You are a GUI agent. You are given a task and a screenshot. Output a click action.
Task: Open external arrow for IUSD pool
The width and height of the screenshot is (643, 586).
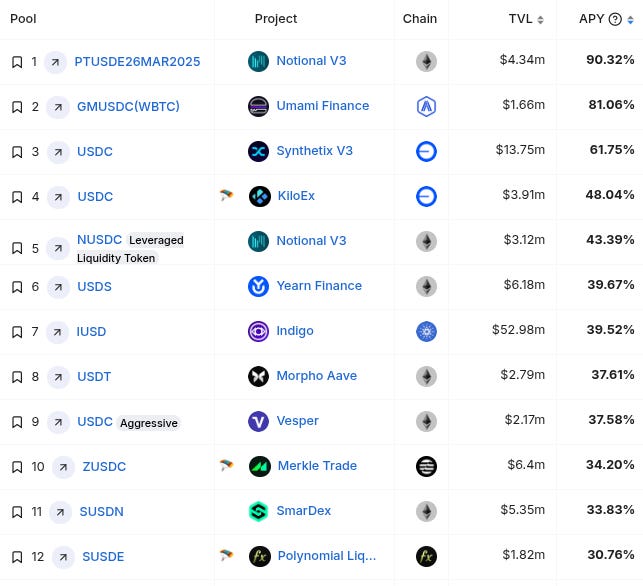(57, 332)
